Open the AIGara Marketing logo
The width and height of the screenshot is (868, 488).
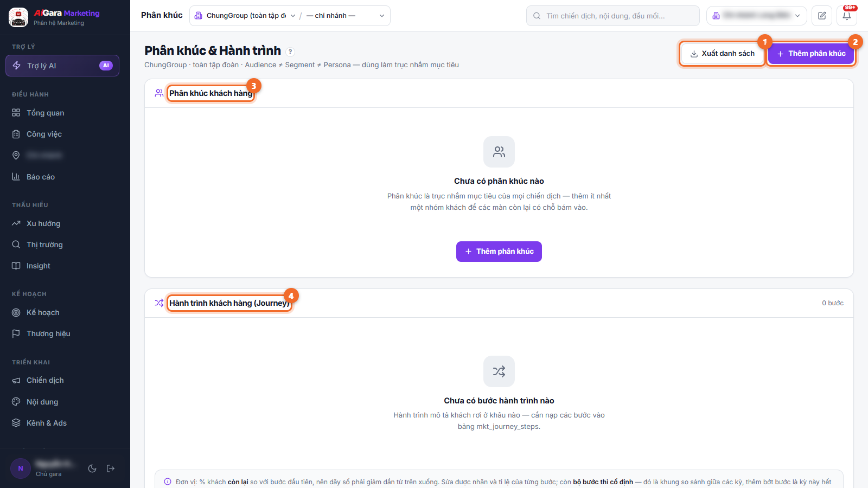(x=18, y=17)
